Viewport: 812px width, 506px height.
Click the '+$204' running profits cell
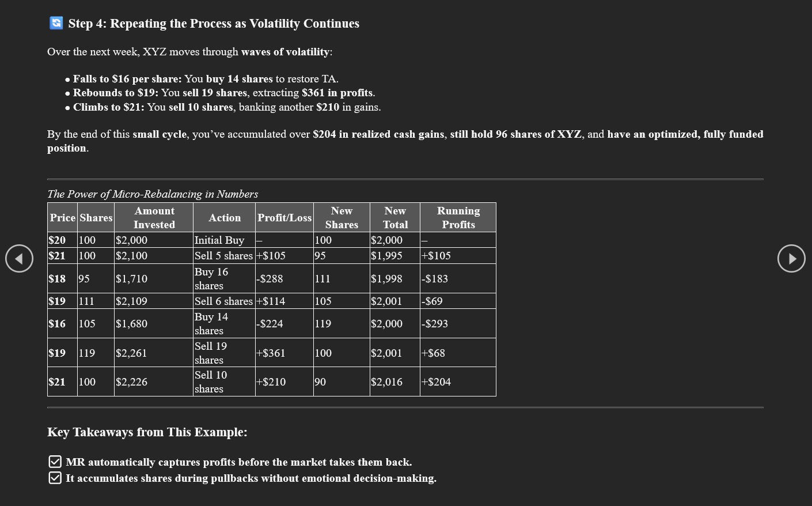(436, 382)
